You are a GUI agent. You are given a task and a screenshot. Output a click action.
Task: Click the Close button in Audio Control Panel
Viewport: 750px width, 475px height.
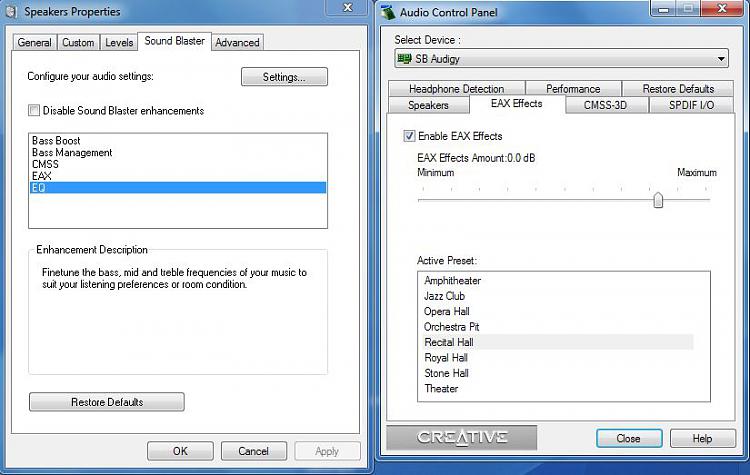click(x=629, y=438)
